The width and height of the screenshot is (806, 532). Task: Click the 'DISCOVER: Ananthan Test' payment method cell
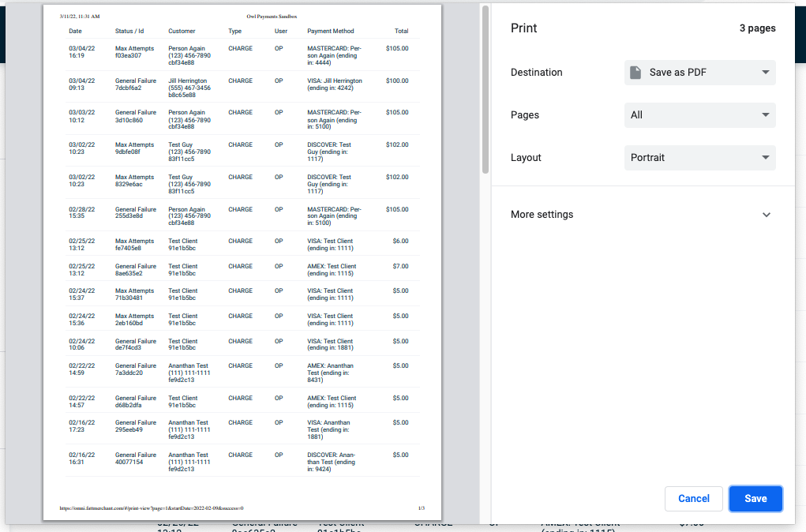tap(332, 462)
